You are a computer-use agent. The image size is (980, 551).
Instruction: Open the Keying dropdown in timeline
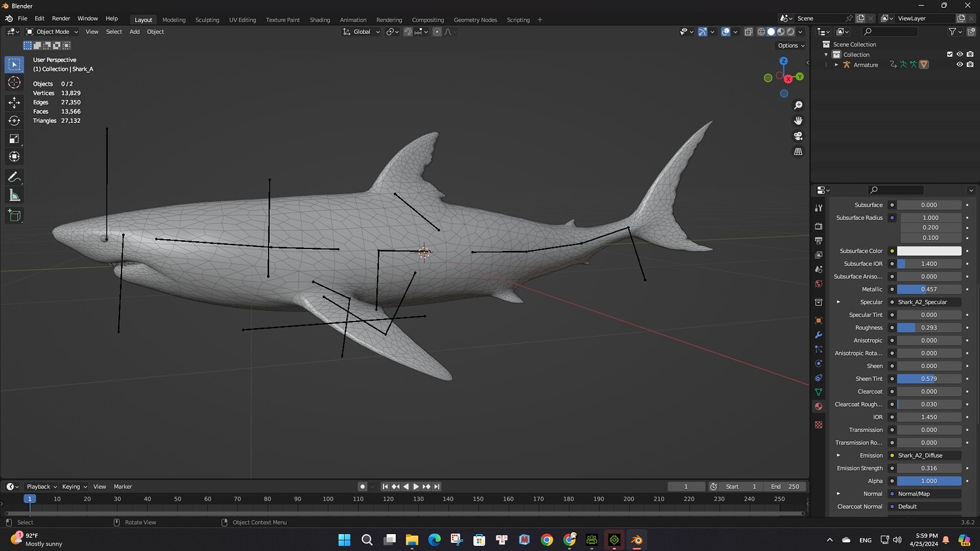[x=74, y=486]
